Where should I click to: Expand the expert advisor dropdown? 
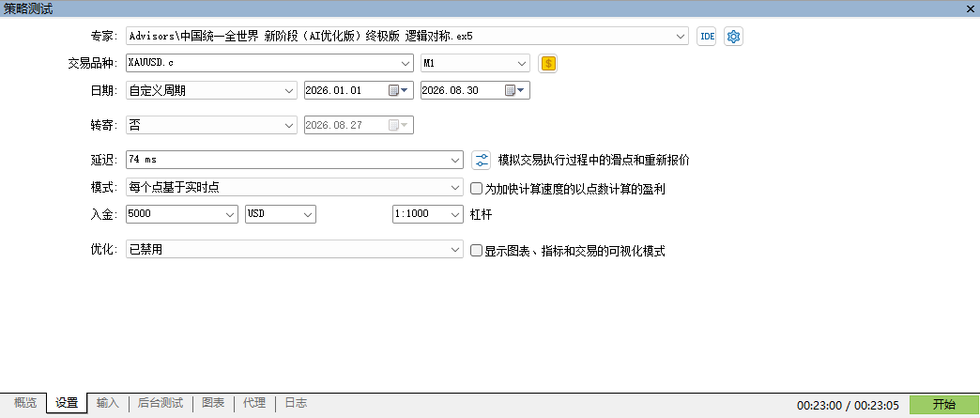[x=681, y=37]
